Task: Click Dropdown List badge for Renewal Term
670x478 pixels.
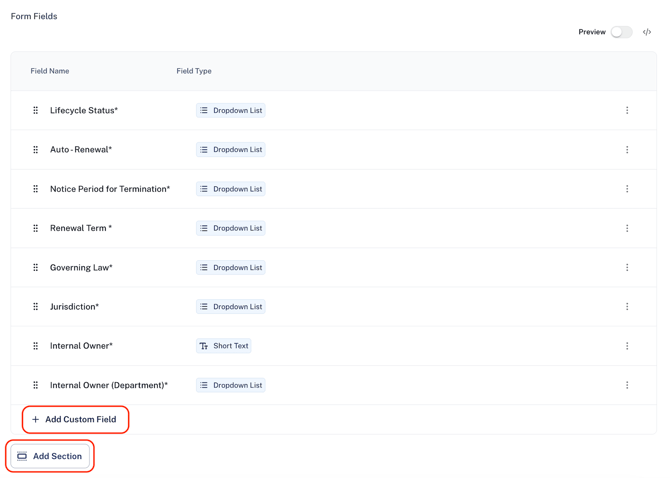Action: [x=231, y=228]
